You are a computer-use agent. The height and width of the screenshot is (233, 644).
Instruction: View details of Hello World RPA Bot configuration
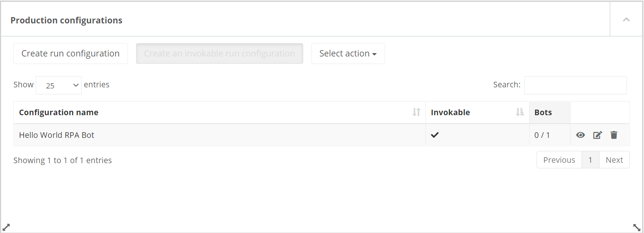point(580,135)
